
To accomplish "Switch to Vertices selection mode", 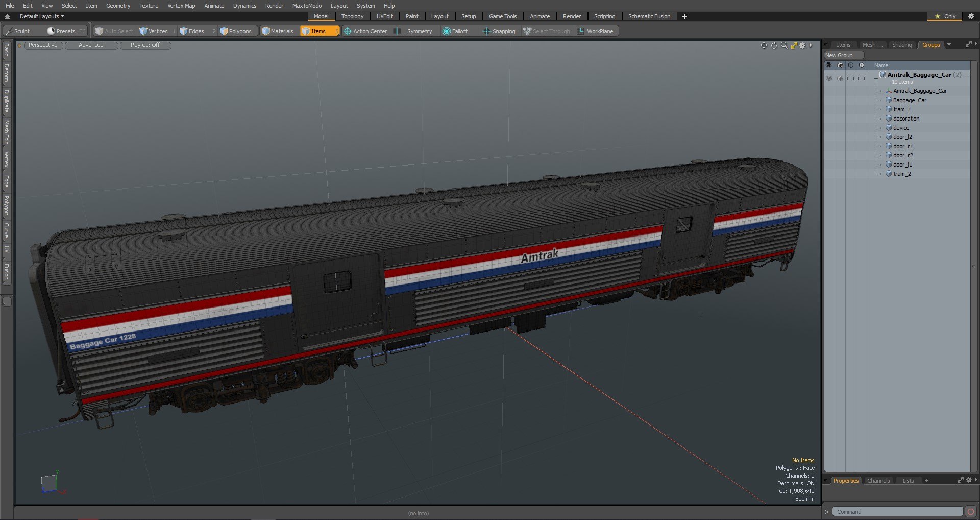I will (x=154, y=31).
